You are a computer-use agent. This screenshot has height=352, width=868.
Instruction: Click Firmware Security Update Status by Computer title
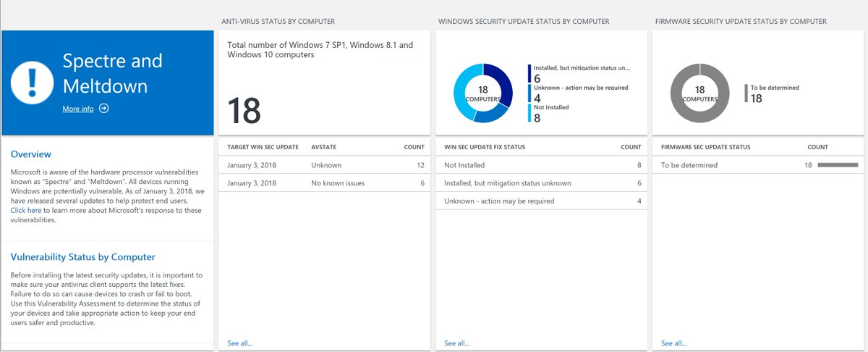click(741, 22)
